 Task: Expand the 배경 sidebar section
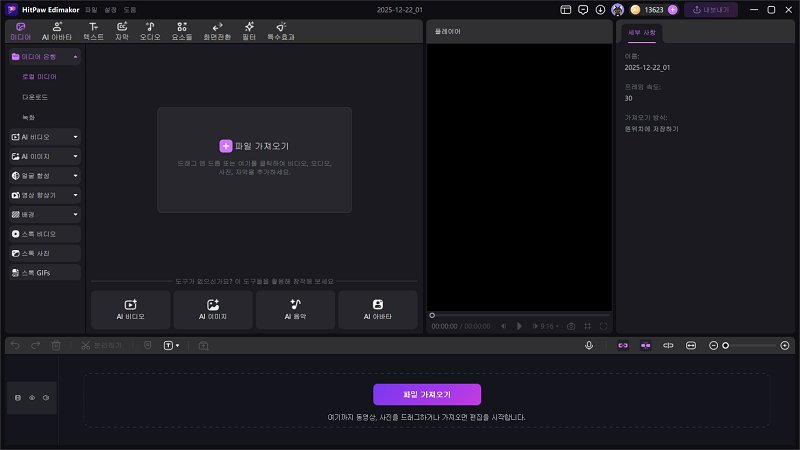tap(45, 214)
